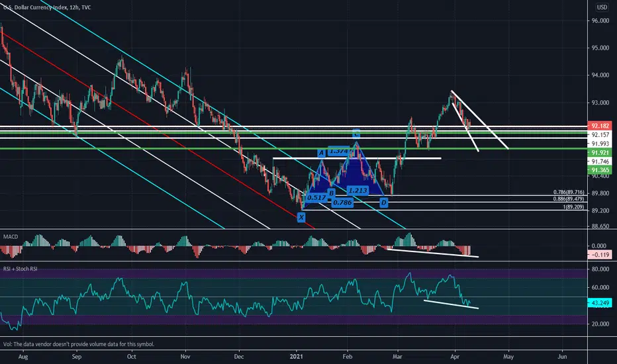Click the Aug label on time axis
The image size is (617, 364).
[23, 357]
